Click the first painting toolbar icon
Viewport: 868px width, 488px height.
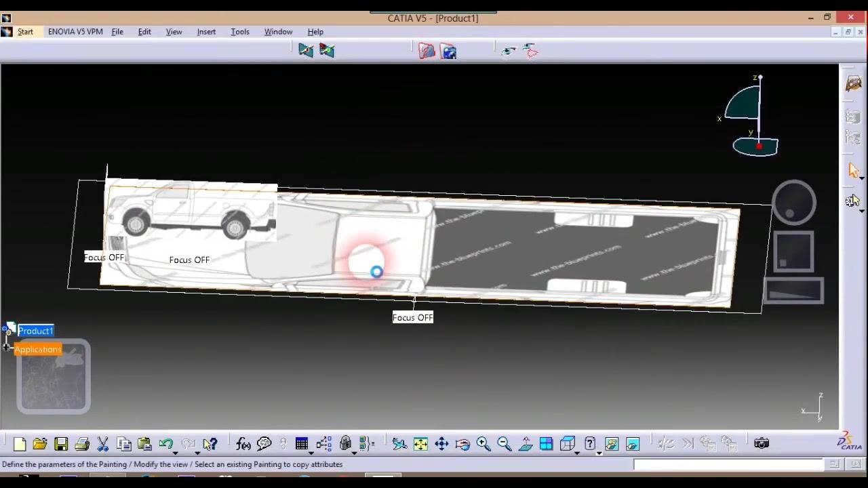(306, 51)
